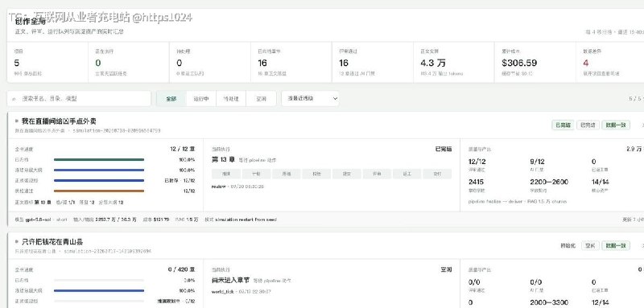Click the 2415 chapter word value

[x=476, y=182]
